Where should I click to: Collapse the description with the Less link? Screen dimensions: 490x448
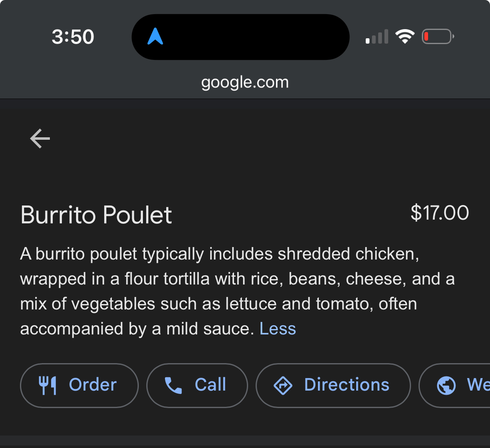point(277,328)
